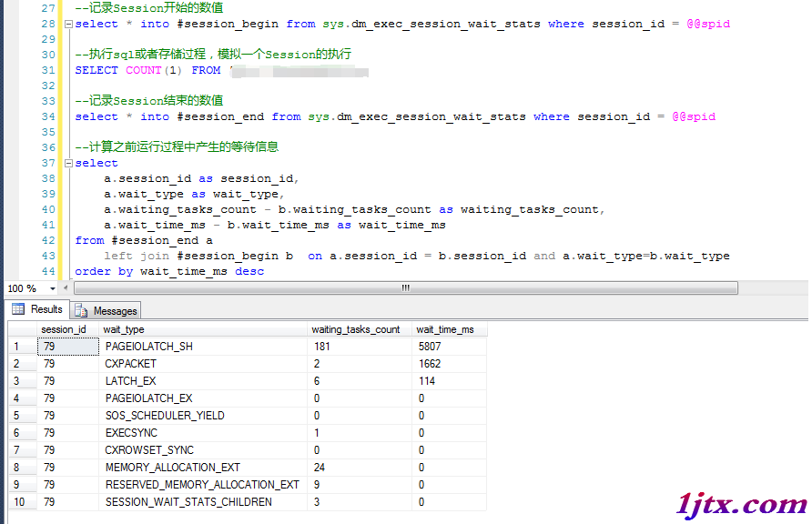
Task: Select the SOS_SCHEDULER_YIELD cell
Action: pyautogui.click(x=203, y=416)
